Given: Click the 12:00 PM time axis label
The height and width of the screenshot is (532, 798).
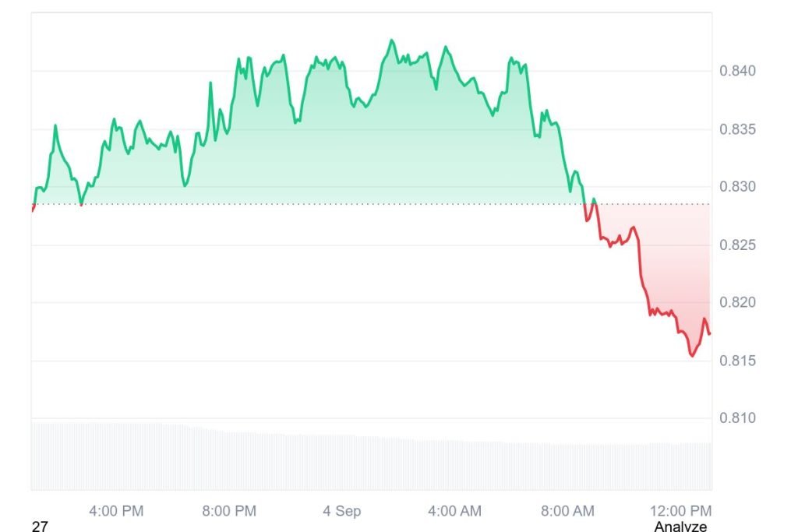Looking at the screenshot, I should click(x=680, y=511).
